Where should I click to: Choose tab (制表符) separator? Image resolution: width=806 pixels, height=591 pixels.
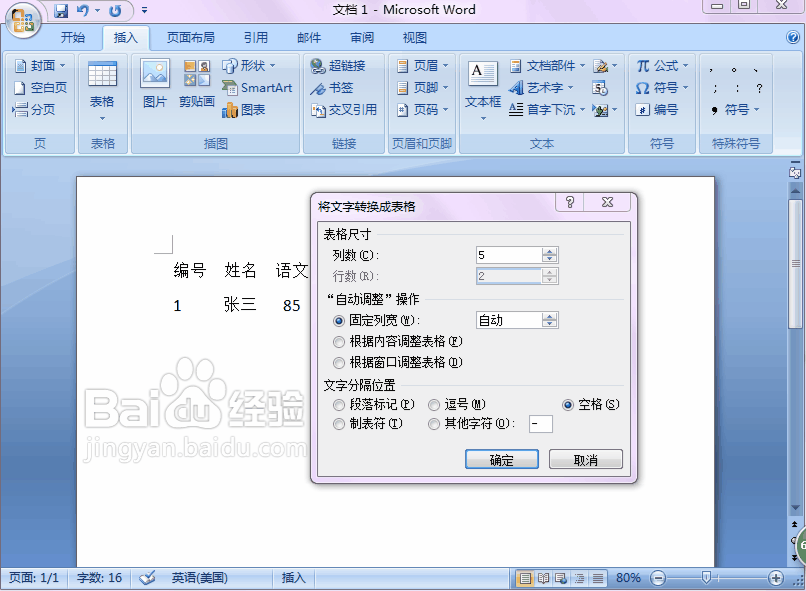coord(368,424)
